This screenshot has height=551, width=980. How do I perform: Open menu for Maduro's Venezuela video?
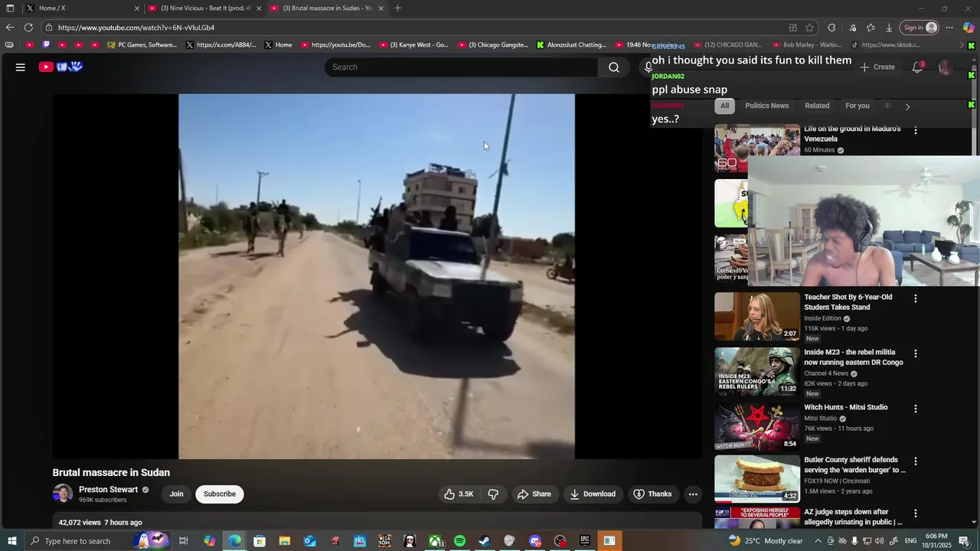point(915,130)
